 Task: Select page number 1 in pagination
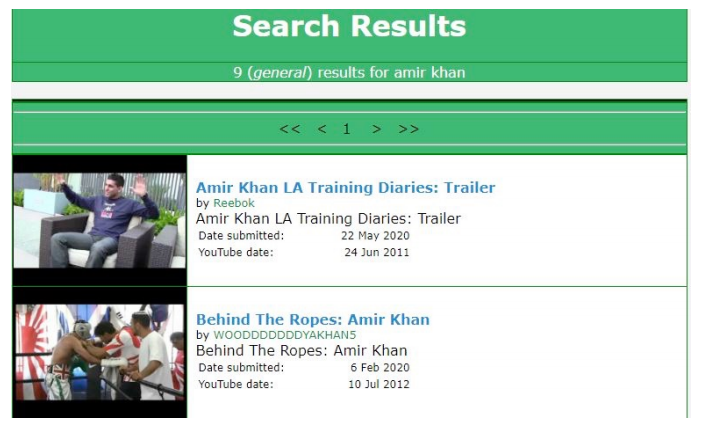click(346, 129)
